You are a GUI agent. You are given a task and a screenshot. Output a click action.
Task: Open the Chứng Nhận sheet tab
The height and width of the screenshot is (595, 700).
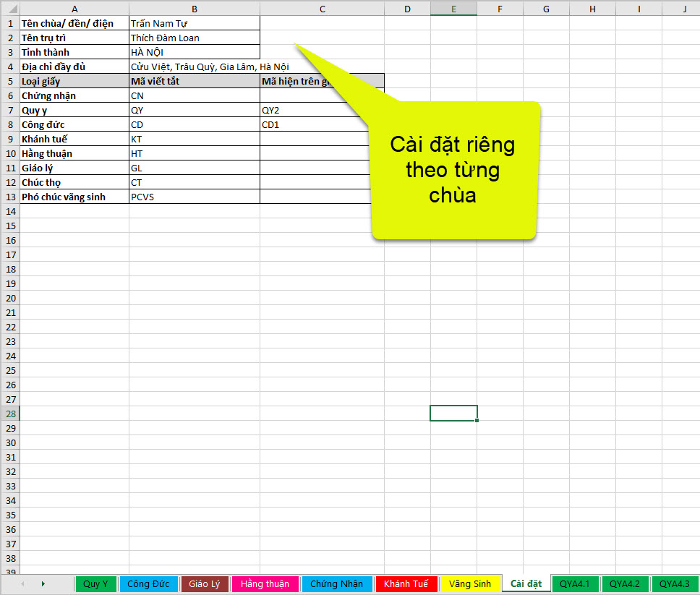[x=337, y=584]
